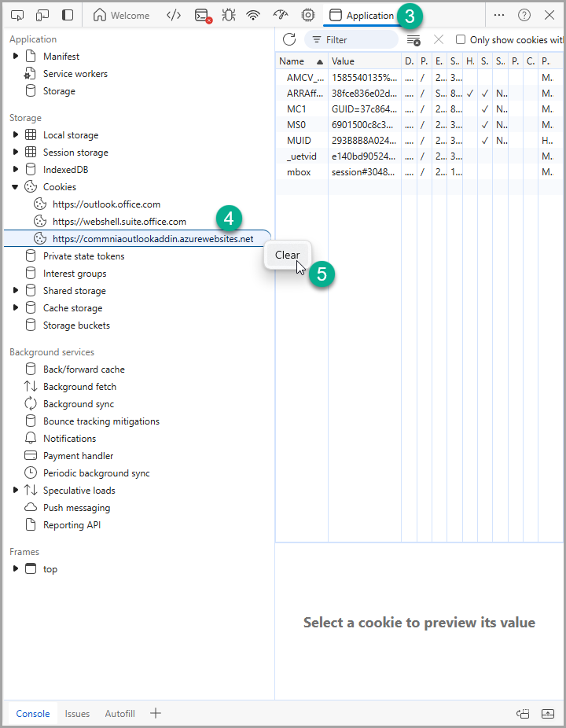This screenshot has width=566, height=728.
Task: Select the _uetvid cookie name
Action: point(301,156)
